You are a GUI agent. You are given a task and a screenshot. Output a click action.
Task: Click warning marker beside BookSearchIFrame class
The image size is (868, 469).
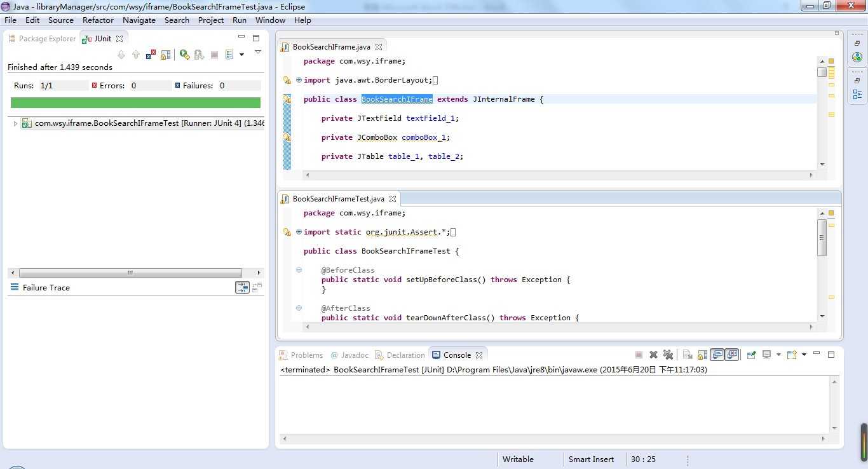click(287, 99)
